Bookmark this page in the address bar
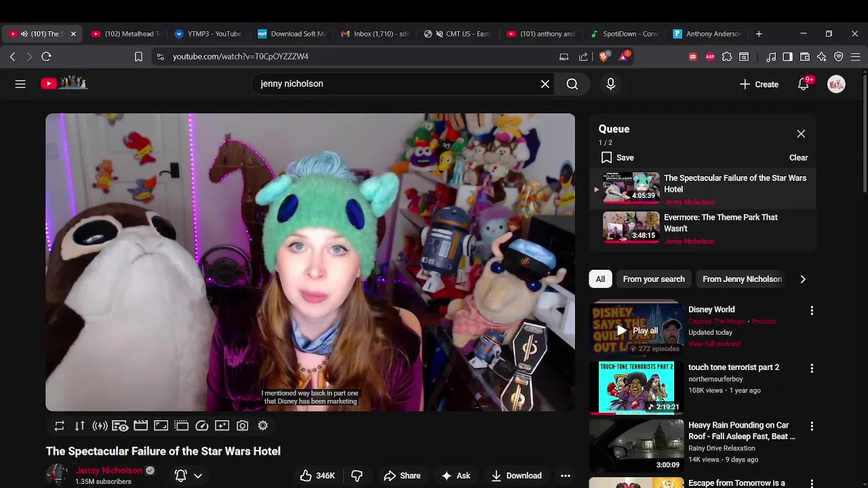 pos(138,57)
